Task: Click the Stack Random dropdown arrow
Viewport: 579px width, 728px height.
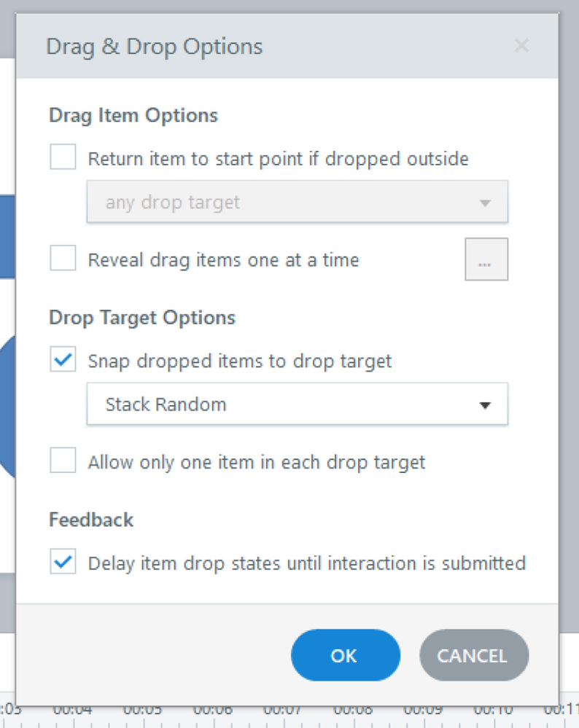Action: pyautogui.click(x=485, y=405)
